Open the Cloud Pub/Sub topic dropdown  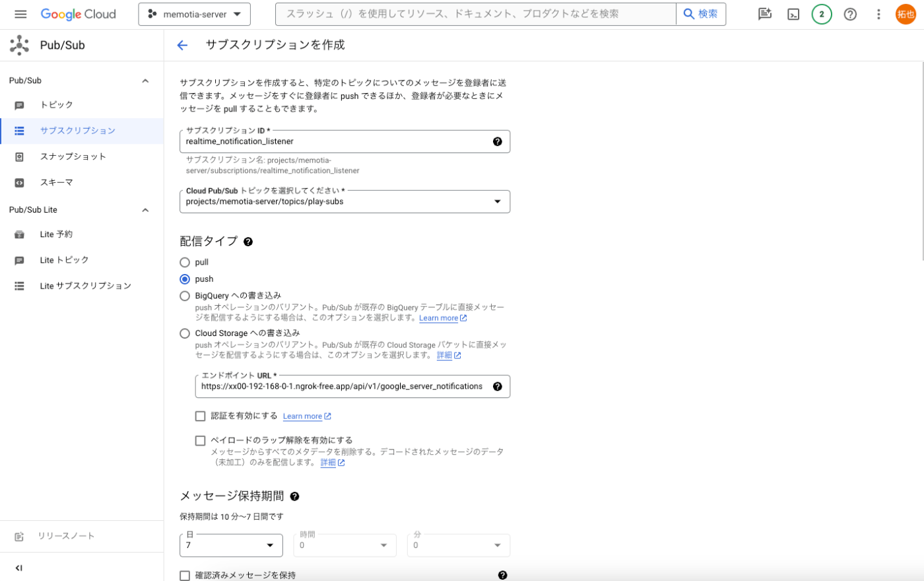coord(345,201)
